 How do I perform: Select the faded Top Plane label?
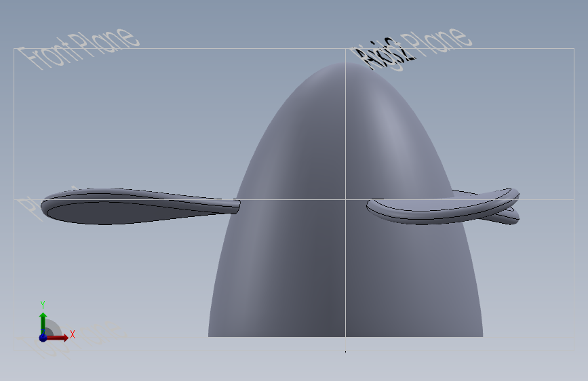click(73, 340)
